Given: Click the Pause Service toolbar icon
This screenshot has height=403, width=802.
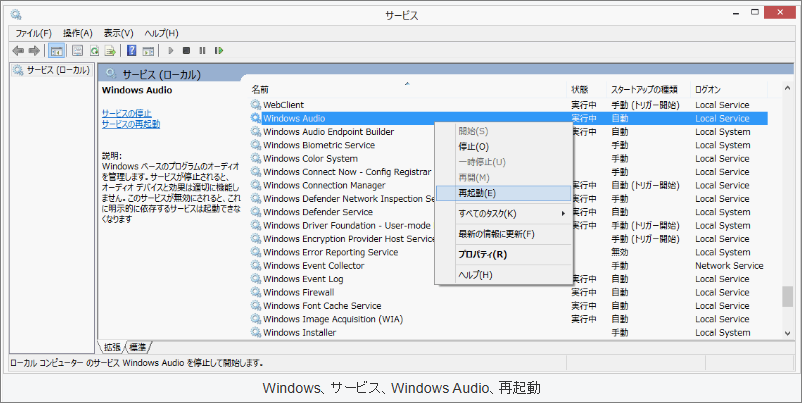Looking at the screenshot, I should point(203,51).
